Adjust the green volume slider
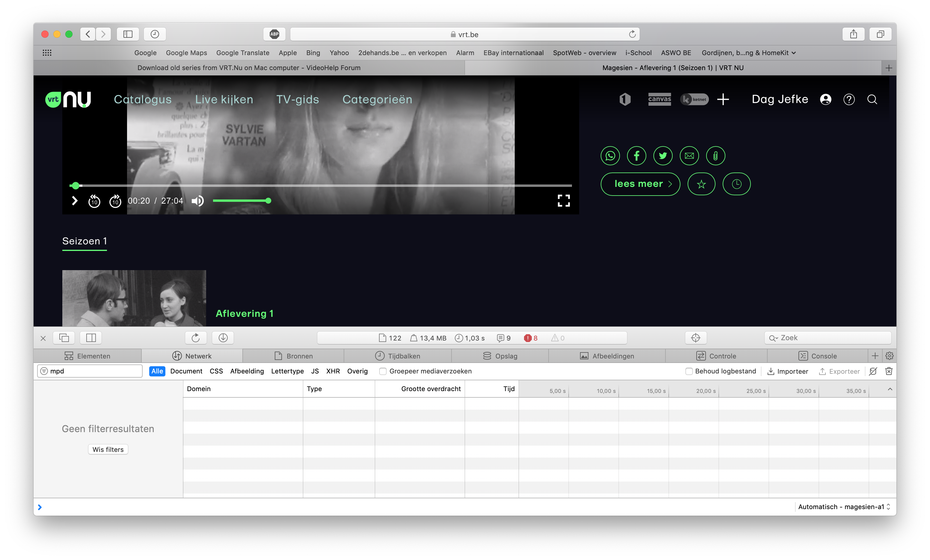This screenshot has width=930, height=560. coord(242,201)
